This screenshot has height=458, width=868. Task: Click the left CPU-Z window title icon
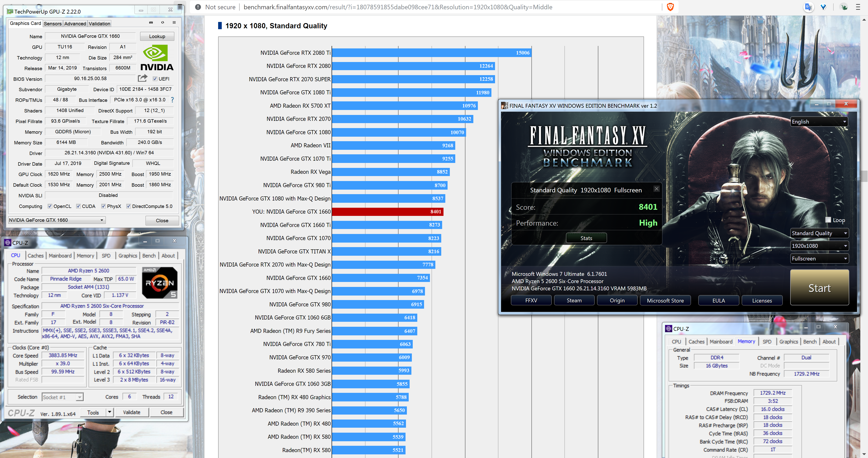coord(7,243)
